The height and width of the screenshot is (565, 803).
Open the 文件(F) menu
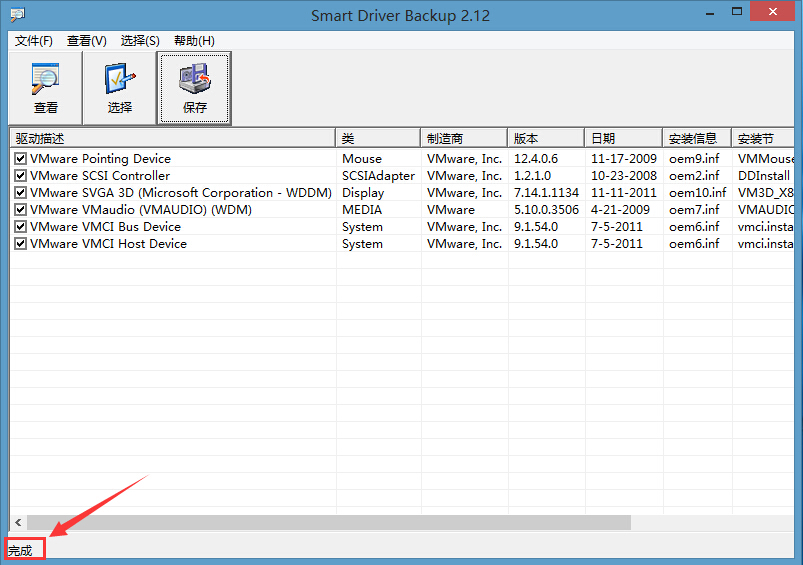click(34, 41)
